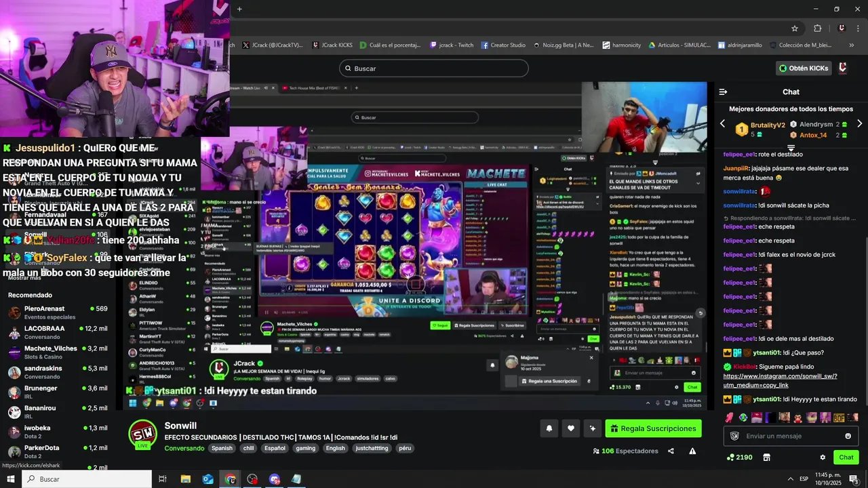Open the Instagram sonwill_sw link in chat
This screenshot has width=868, height=488.
point(781,380)
